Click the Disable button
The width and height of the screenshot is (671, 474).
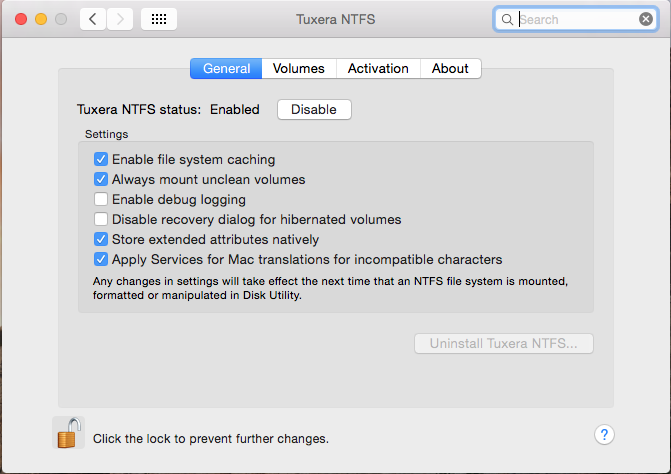coord(314,110)
